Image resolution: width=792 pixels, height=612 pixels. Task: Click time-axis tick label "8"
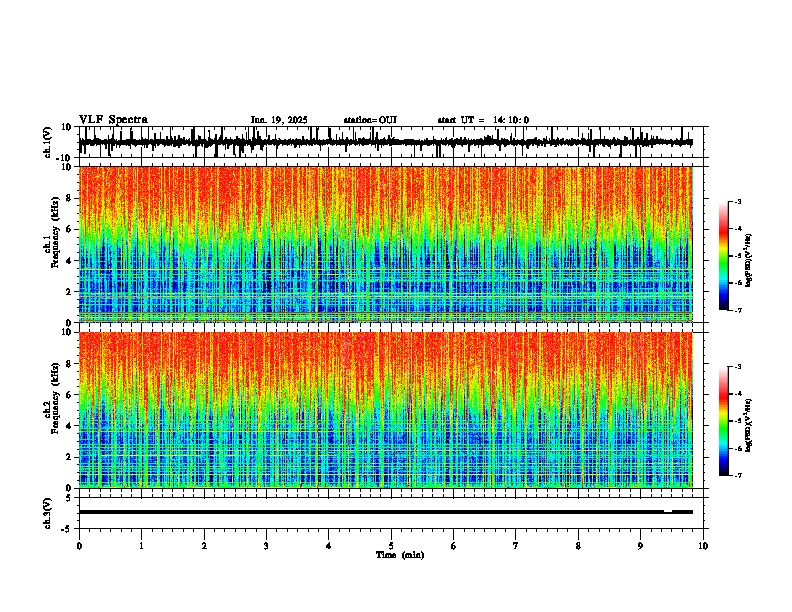578,546
